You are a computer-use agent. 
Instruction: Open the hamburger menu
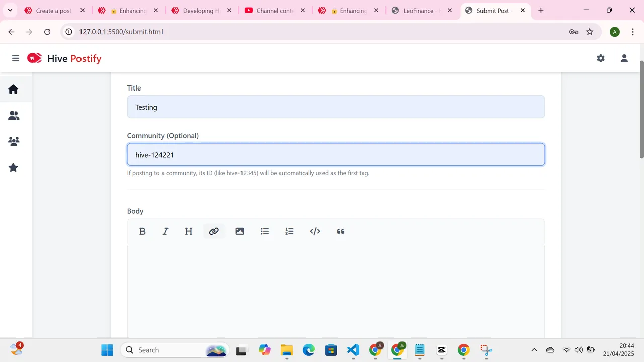point(16,58)
